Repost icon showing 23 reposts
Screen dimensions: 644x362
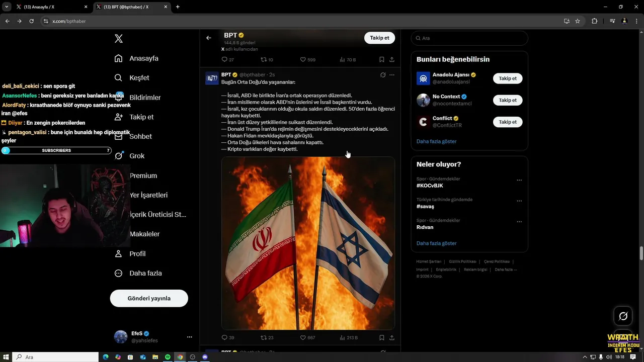point(263,337)
